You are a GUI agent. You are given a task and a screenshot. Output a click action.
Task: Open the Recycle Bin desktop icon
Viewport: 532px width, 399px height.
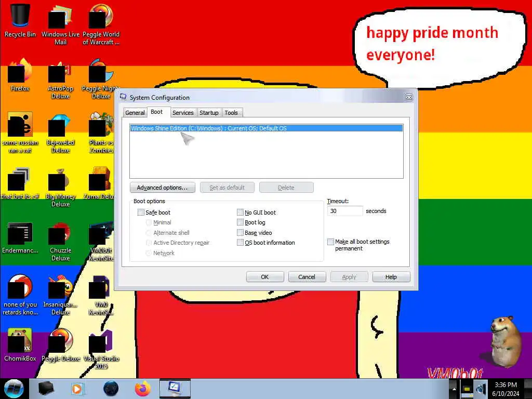tap(20, 20)
